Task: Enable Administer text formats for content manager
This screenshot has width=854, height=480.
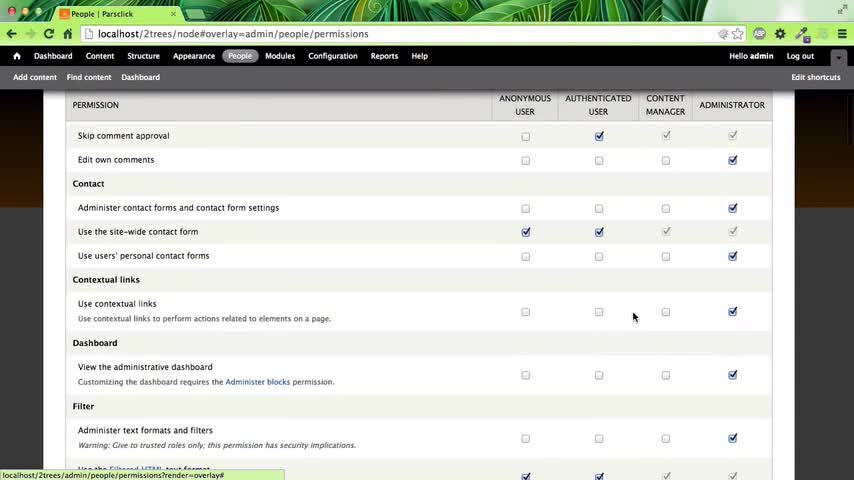Action: (666, 439)
